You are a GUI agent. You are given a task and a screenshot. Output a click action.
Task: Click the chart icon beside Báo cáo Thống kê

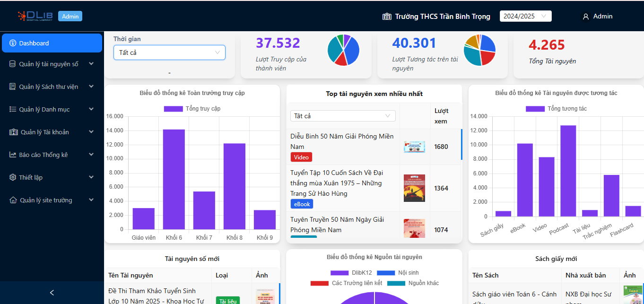coord(13,155)
